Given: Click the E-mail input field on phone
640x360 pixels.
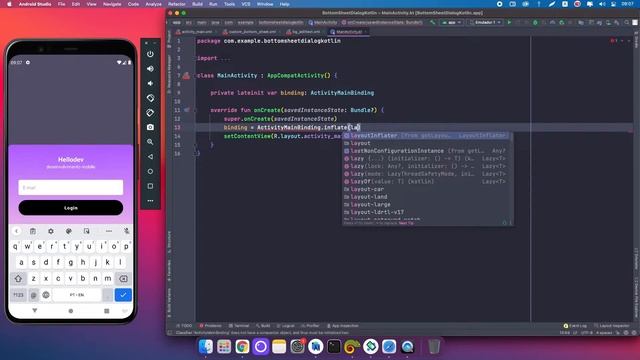Looking at the screenshot, I should [x=71, y=187].
